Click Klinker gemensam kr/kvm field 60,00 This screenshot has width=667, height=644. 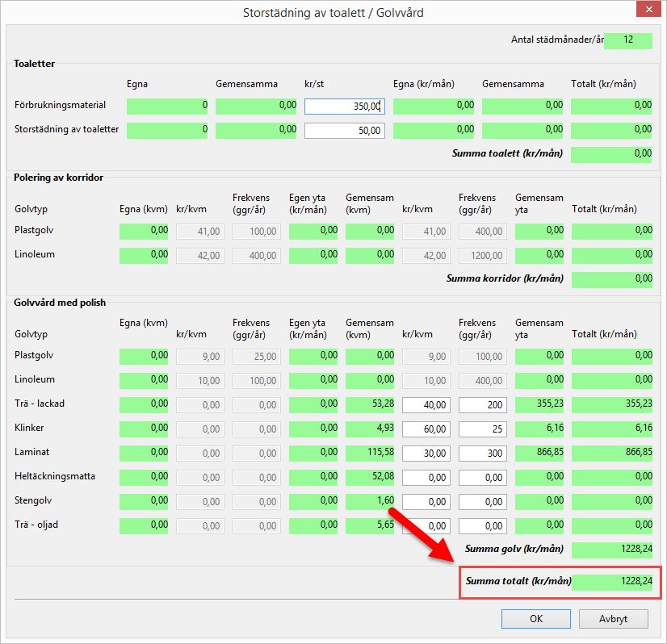pos(426,429)
